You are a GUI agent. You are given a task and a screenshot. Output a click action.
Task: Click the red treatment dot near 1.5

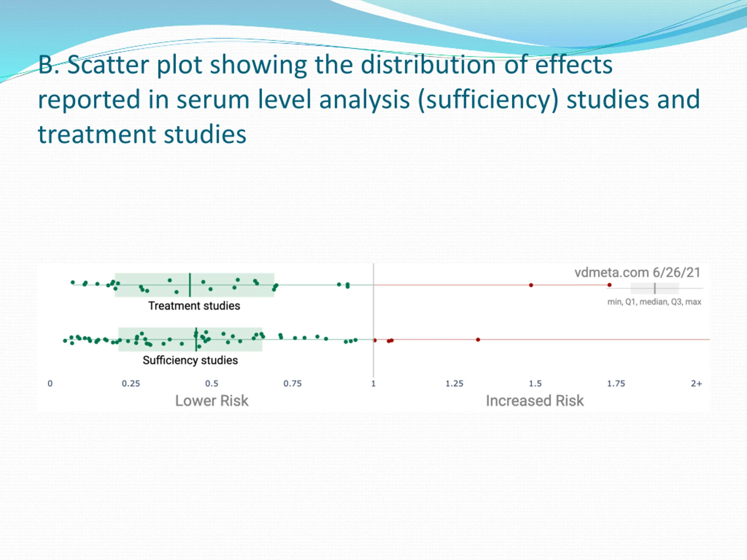pos(531,285)
